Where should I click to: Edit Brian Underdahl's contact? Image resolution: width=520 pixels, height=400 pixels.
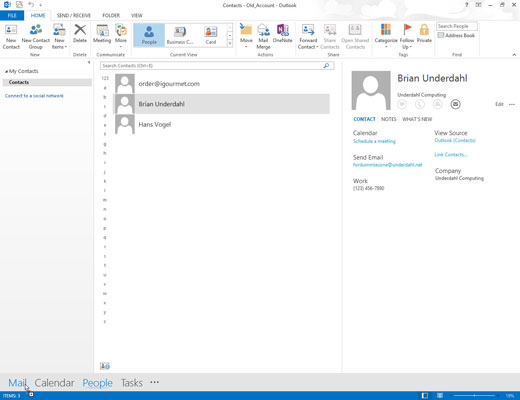coord(499,104)
